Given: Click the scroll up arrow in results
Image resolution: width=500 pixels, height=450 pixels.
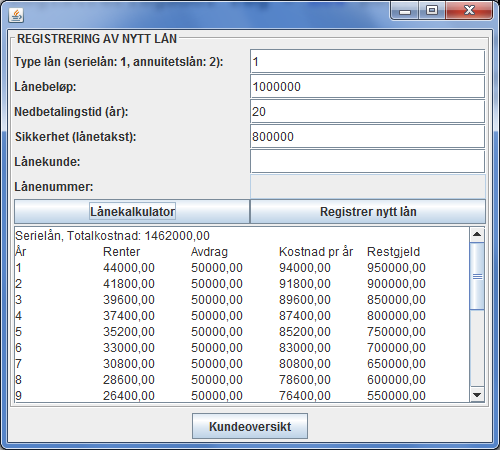Looking at the screenshot, I should click(477, 234).
